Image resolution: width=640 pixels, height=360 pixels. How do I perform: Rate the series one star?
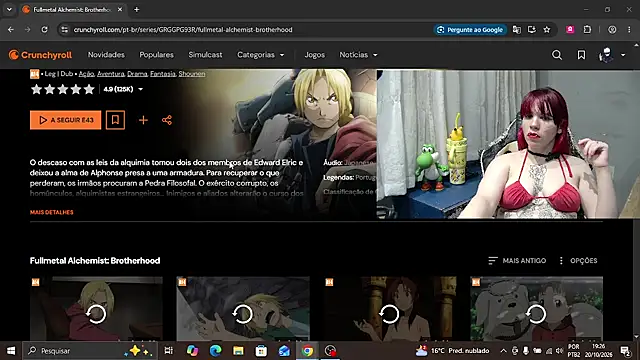(36, 89)
